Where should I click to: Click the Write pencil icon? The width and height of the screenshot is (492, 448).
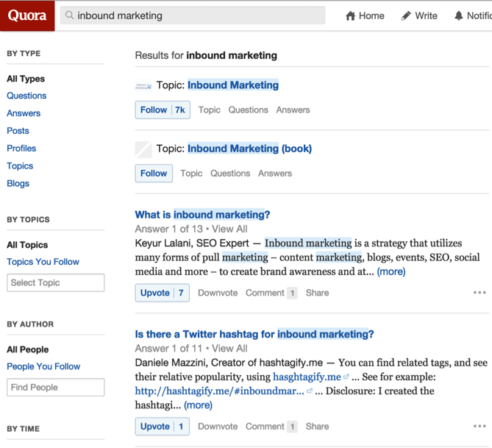[406, 15]
